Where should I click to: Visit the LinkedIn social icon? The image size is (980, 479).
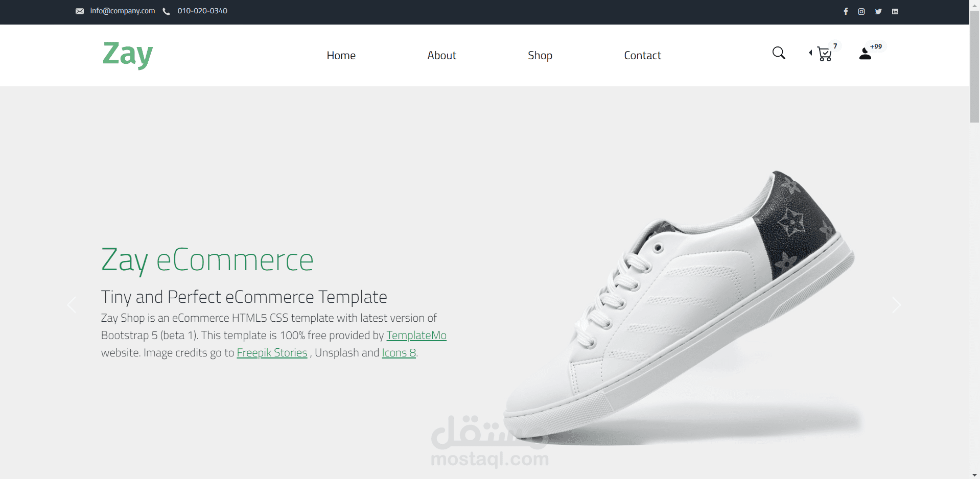click(x=895, y=11)
